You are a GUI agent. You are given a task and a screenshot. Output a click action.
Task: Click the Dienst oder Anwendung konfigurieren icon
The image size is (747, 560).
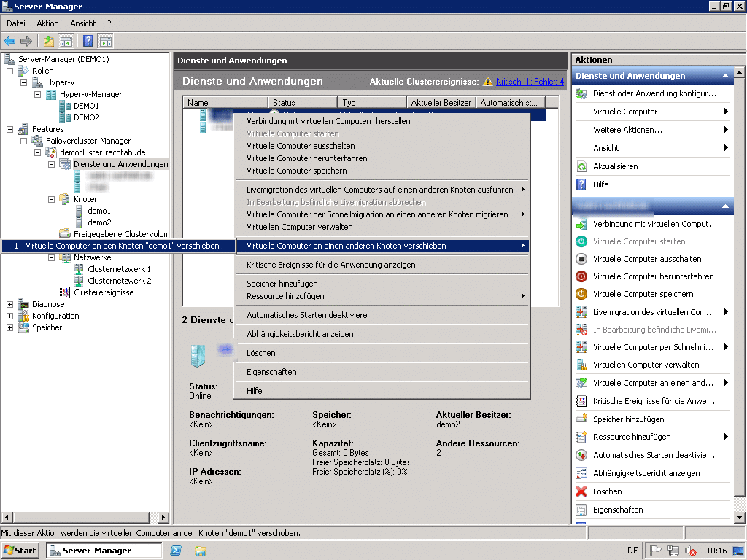pos(581,93)
